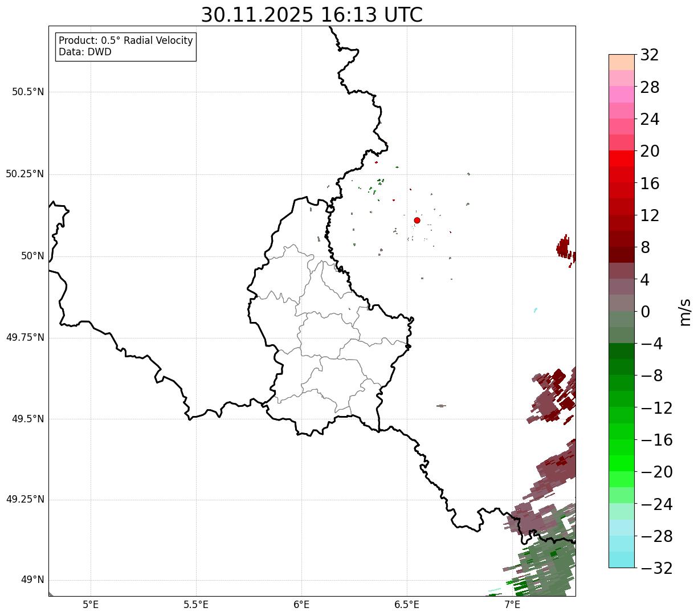Image resolution: width=698 pixels, height=616 pixels.
Task: Click the colorbar label "−28"
Action: [x=656, y=536]
